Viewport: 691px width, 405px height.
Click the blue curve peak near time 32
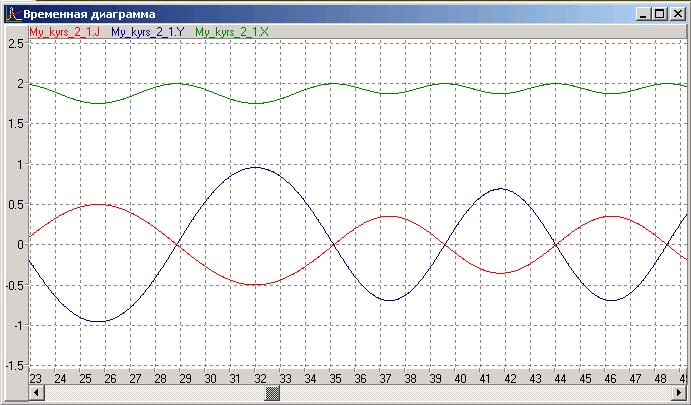click(256, 167)
